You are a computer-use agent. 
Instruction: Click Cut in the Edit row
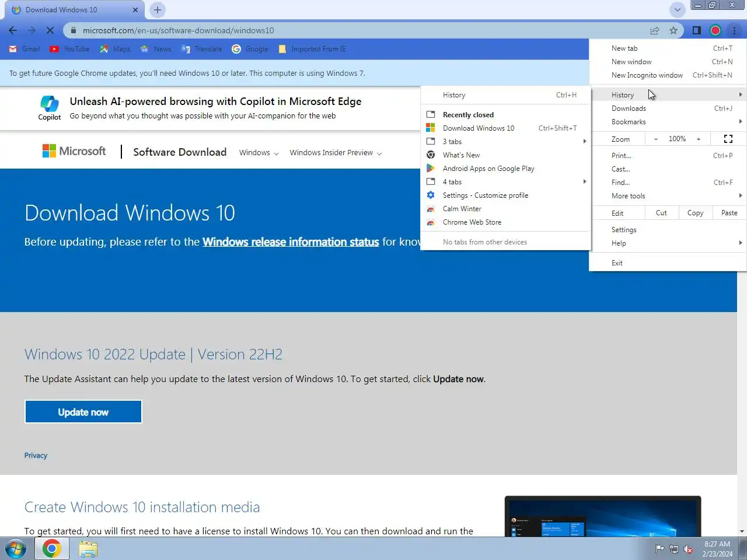pos(661,213)
